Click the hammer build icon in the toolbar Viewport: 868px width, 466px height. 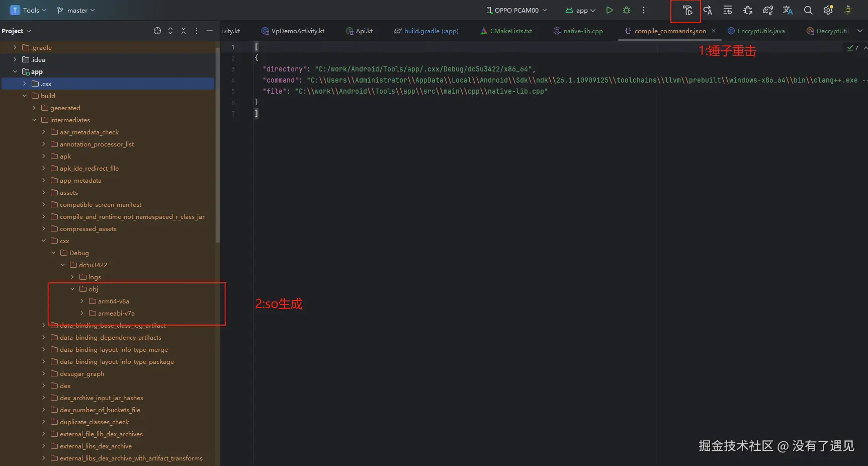(687, 10)
